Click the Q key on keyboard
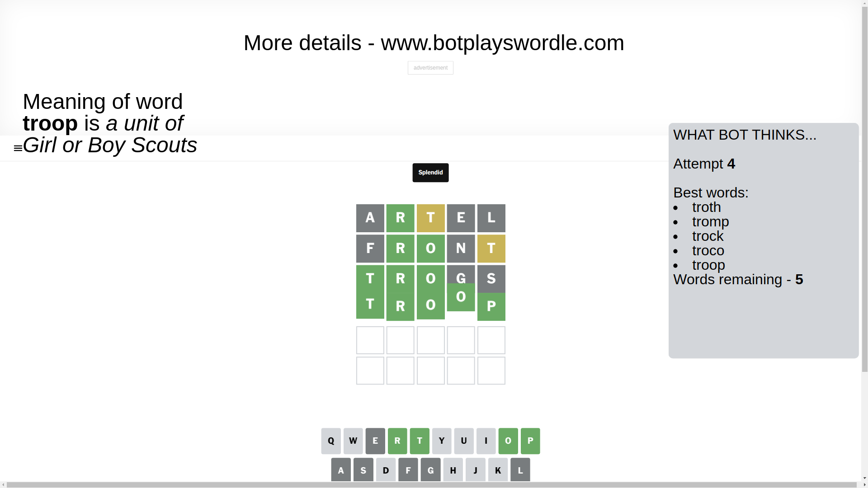The width and height of the screenshot is (868, 488). [331, 441]
